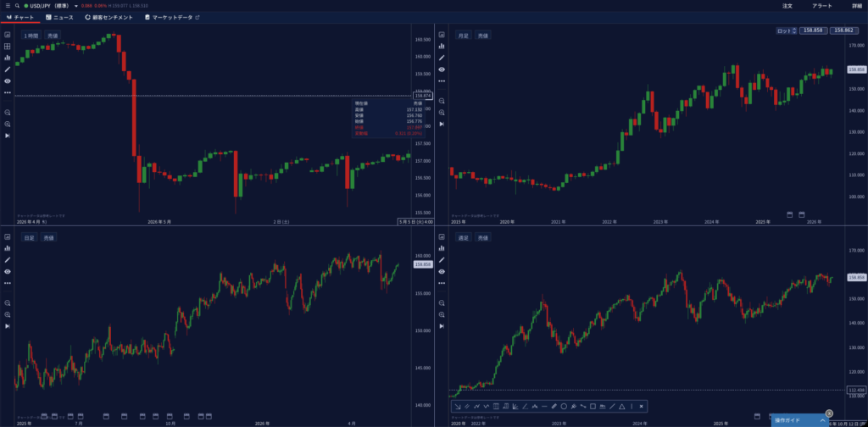868x427 pixels.
Task: Select the drawing pen in 日足 chart
Action: 7,260
